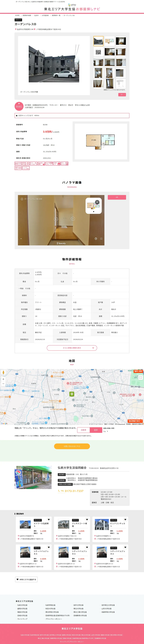Expand the panorama scene list chevron
The height and width of the screenshot is (644, 144).
click(21, 239)
